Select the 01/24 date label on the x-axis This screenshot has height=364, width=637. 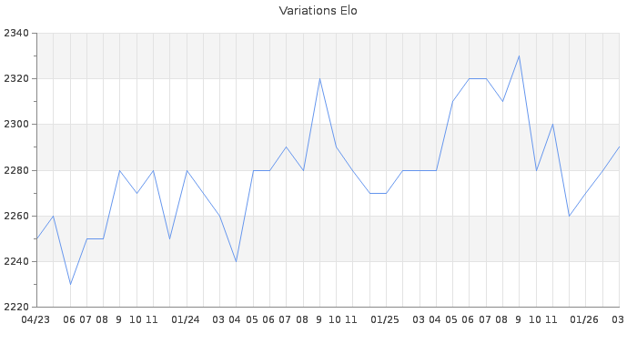click(186, 319)
